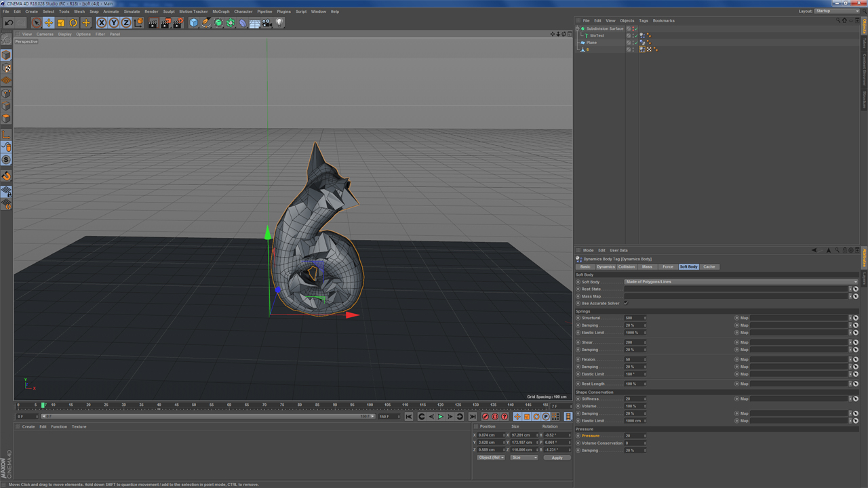This screenshot has height=488, width=868.
Task: Open the spline pen tool
Action: (206, 23)
